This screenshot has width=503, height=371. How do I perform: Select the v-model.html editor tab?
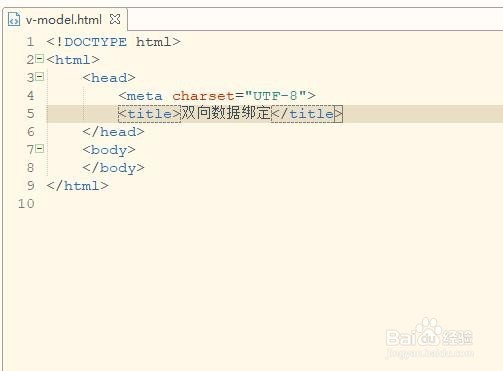64,20
